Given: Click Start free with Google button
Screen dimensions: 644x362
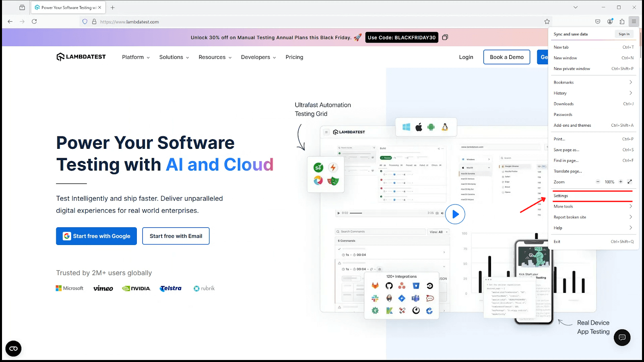Looking at the screenshot, I should click(x=97, y=236).
